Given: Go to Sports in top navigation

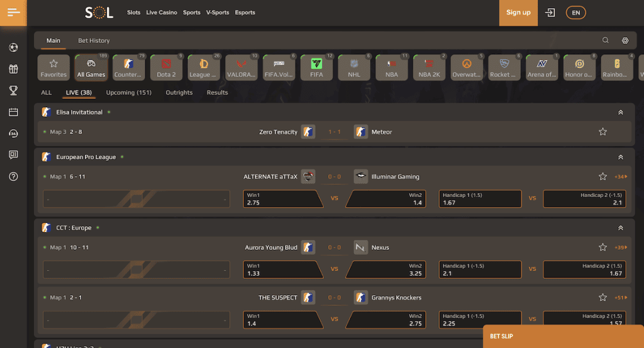Looking at the screenshot, I should pyautogui.click(x=192, y=13).
